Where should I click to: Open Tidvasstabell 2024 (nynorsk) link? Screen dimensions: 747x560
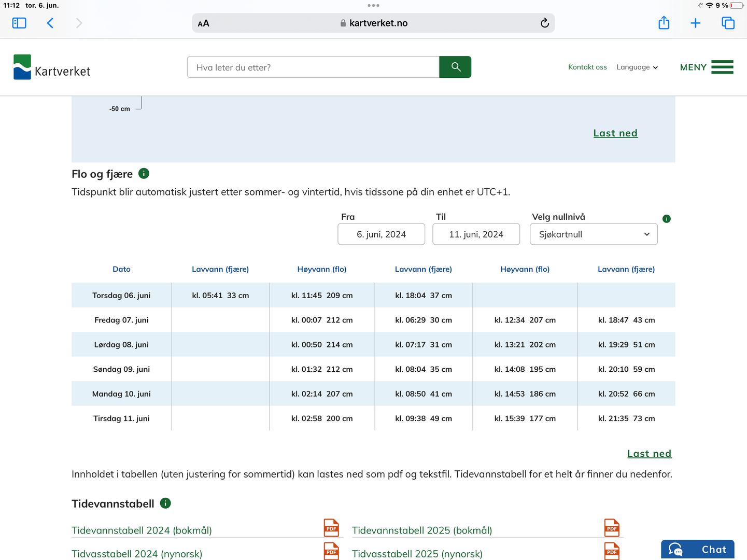click(x=137, y=554)
